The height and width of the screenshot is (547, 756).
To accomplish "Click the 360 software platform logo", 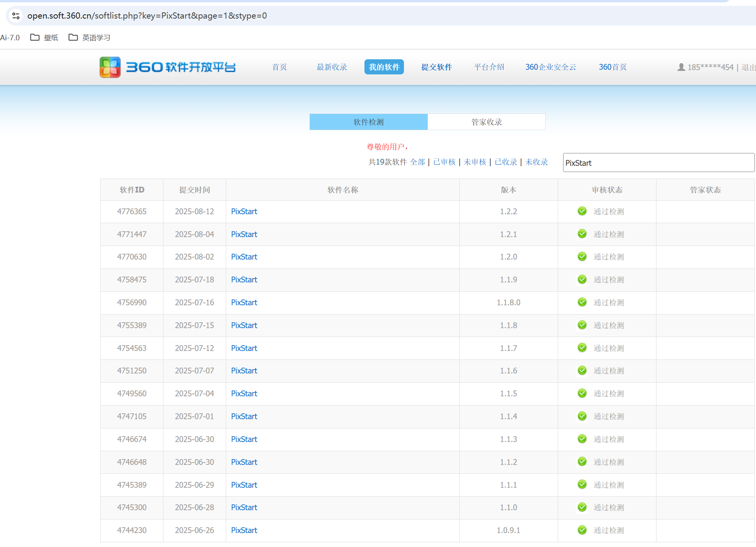I will (167, 67).
